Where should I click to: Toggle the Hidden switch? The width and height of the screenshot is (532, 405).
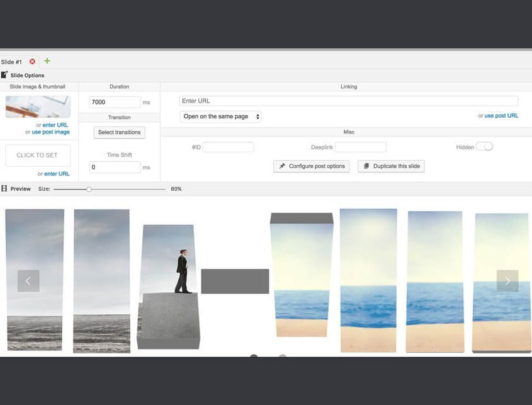click(484, 147)
